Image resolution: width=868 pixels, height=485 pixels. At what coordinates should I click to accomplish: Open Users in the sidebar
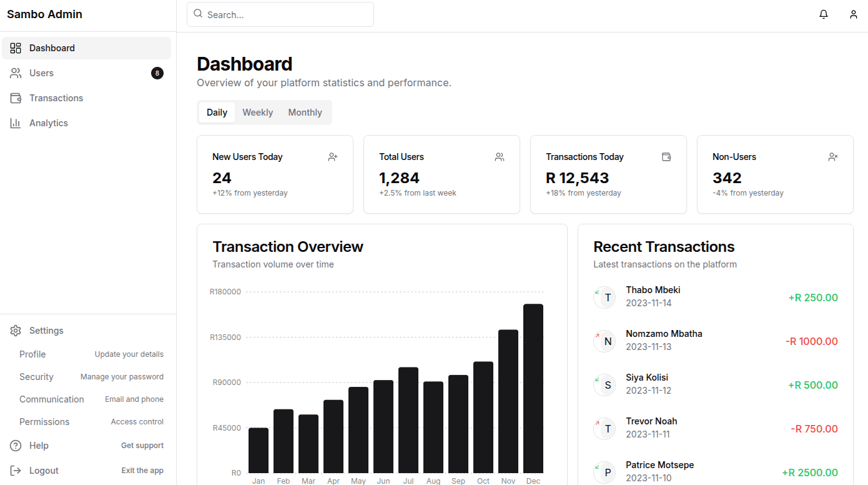[x=41, y=73]
